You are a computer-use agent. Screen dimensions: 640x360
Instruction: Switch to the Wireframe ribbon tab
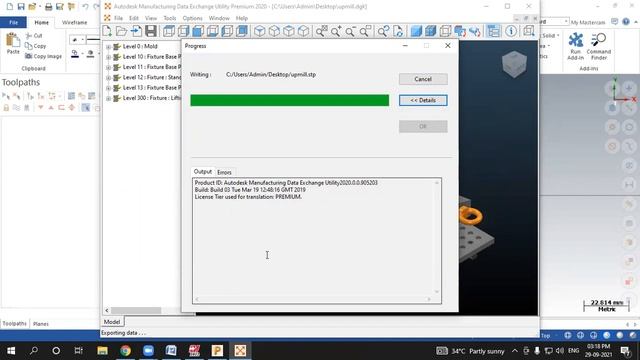74,22
